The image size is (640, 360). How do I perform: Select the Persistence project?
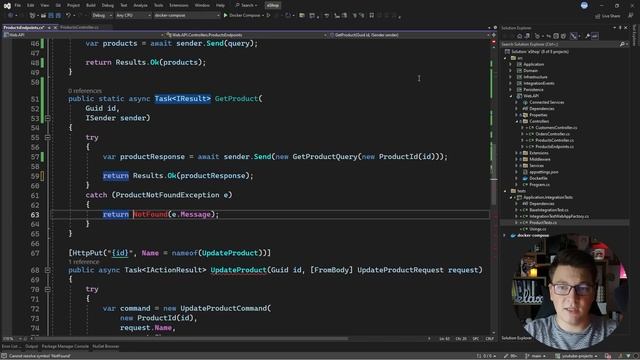[533, 90]
